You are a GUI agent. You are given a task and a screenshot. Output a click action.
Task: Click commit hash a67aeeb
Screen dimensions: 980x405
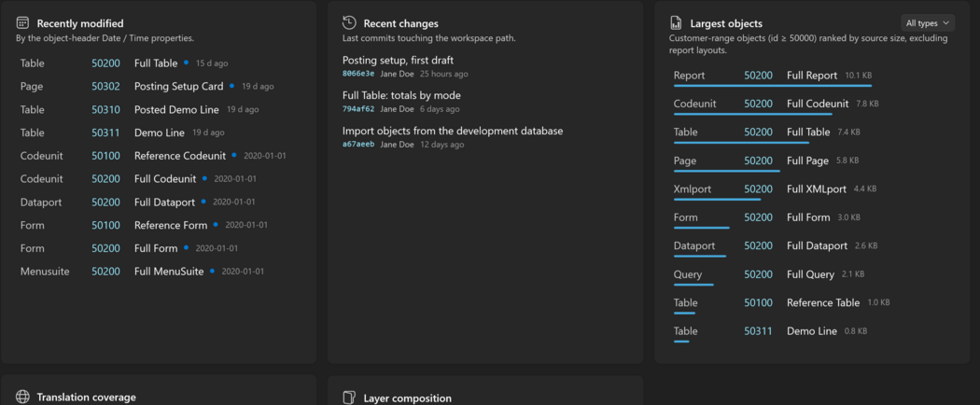click(358, 145)
